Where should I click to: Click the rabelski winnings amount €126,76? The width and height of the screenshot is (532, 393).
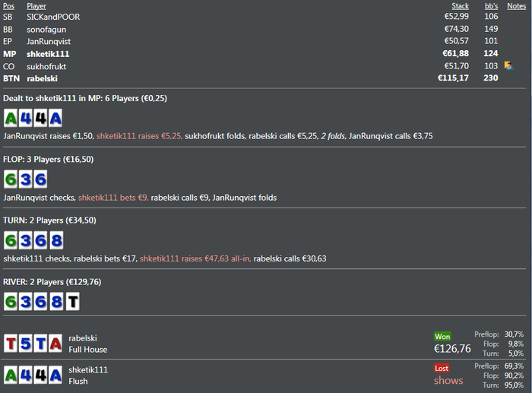point(452,349)
